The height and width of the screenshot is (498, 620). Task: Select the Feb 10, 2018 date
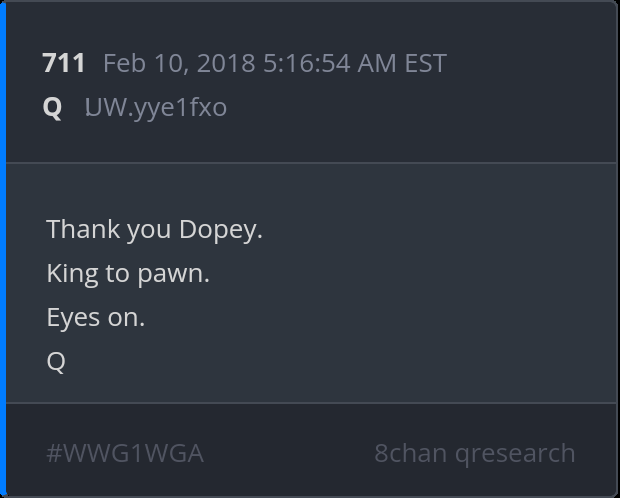180,63
